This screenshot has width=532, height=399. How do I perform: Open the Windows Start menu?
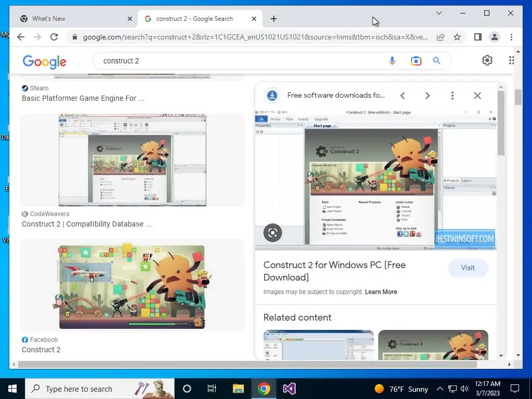tap(12, 389)
